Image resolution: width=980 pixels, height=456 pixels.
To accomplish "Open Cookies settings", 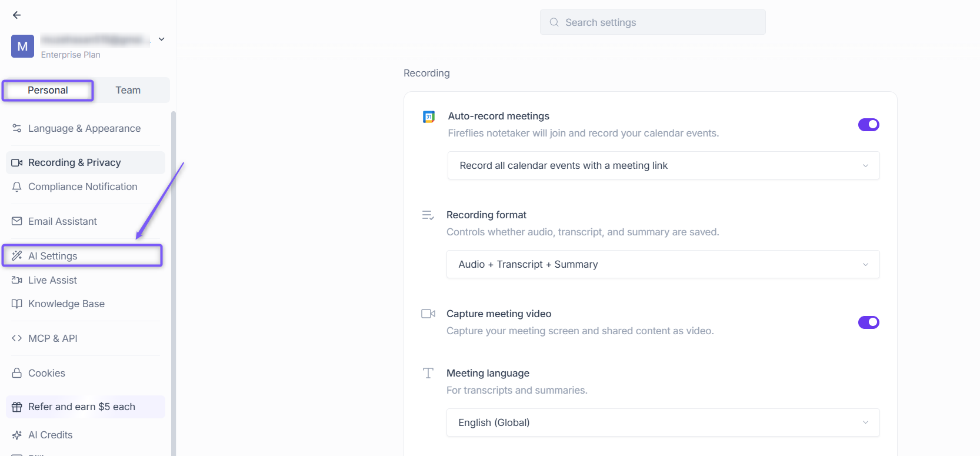I will pyautogui.click(x=85, y=373).
